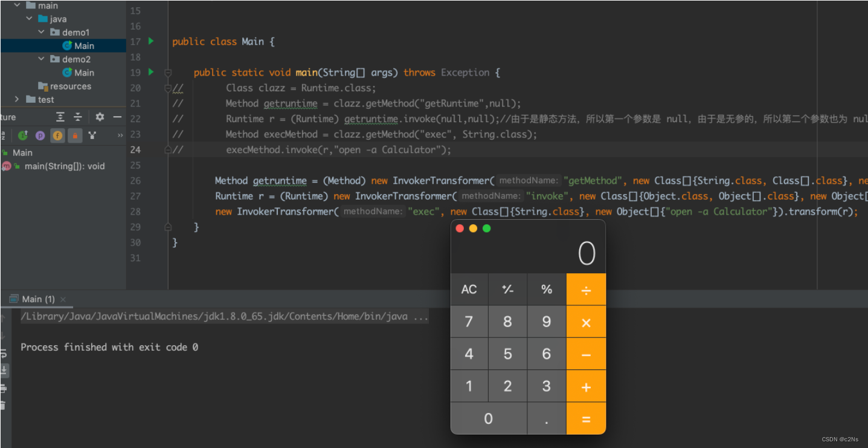Click the percent key on Calculator
Screen dimensions: 868x448
tap(547, 289)
